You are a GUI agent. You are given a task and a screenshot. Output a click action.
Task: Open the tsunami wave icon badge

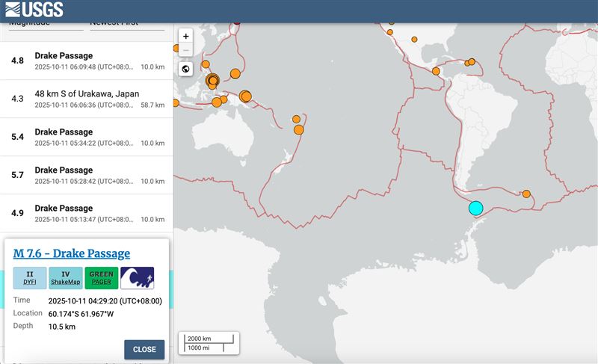[138, 278]
